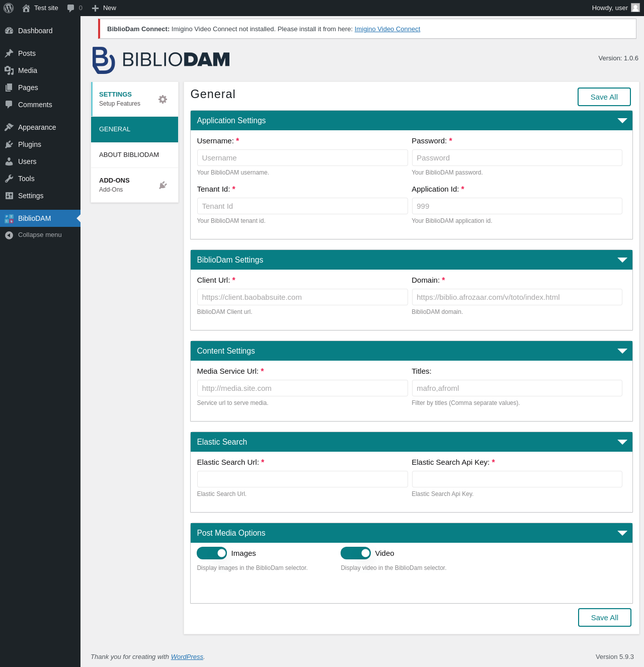This screenshot has height=667, width=644.
Task: Focus the Titles filter input field
Action: pos(517,388)
